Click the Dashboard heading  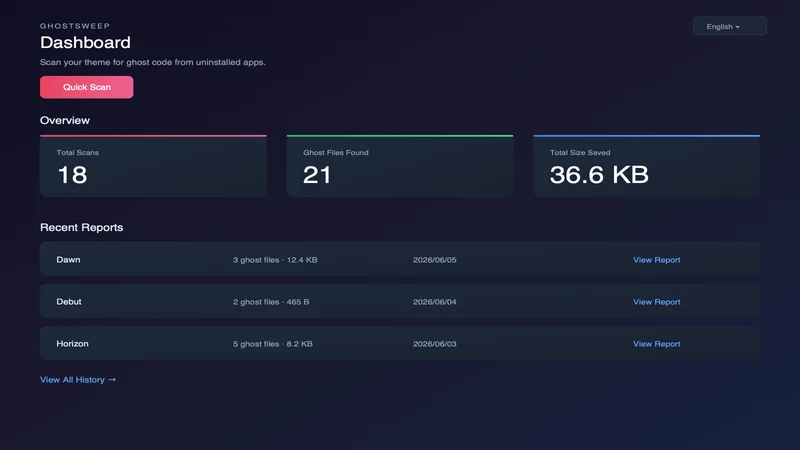(x=85, y=42)
